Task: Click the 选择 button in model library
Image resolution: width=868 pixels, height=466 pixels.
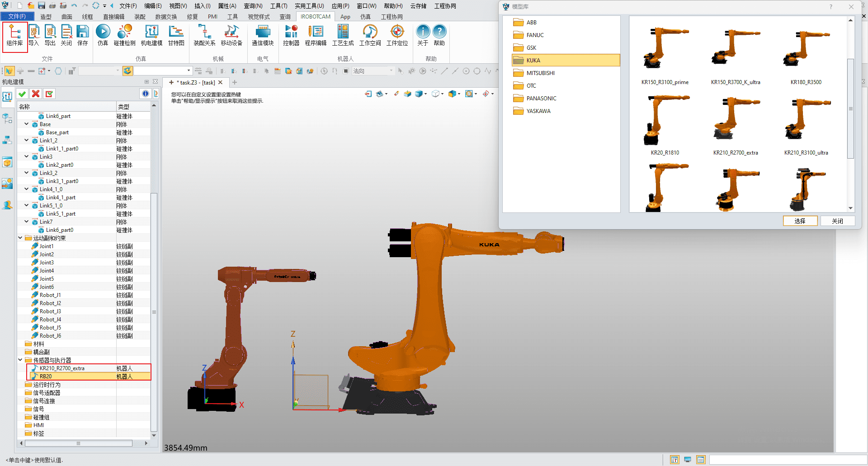Action: 800,221
